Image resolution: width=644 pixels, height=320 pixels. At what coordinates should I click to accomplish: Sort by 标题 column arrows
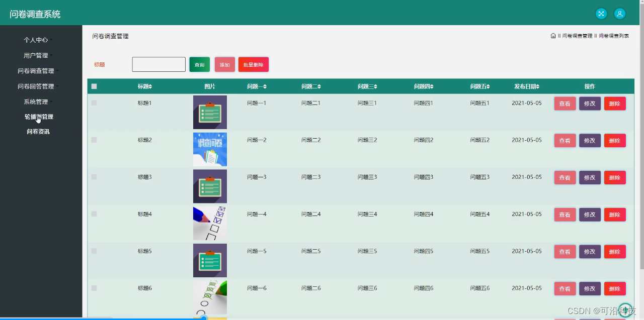[150, 86]
